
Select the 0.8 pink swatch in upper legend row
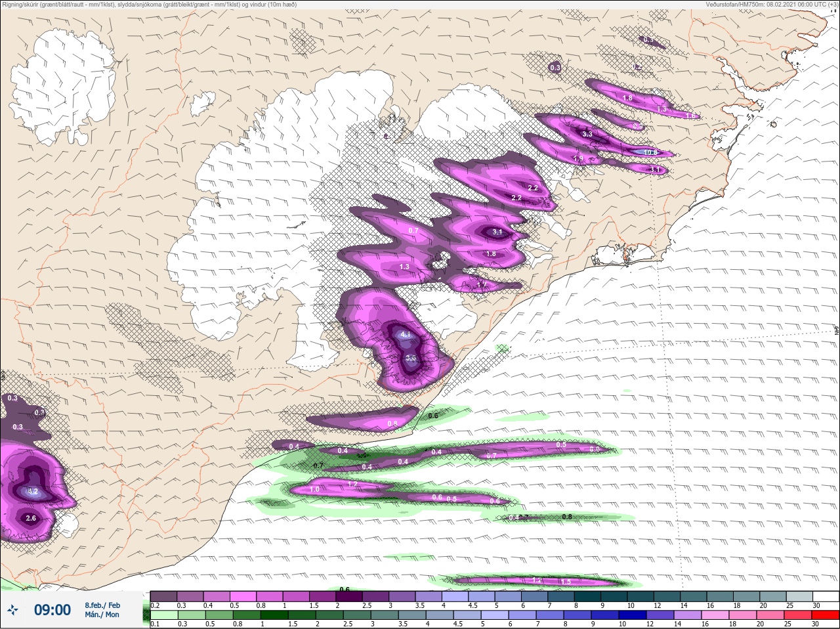click(x=270, y=596)
